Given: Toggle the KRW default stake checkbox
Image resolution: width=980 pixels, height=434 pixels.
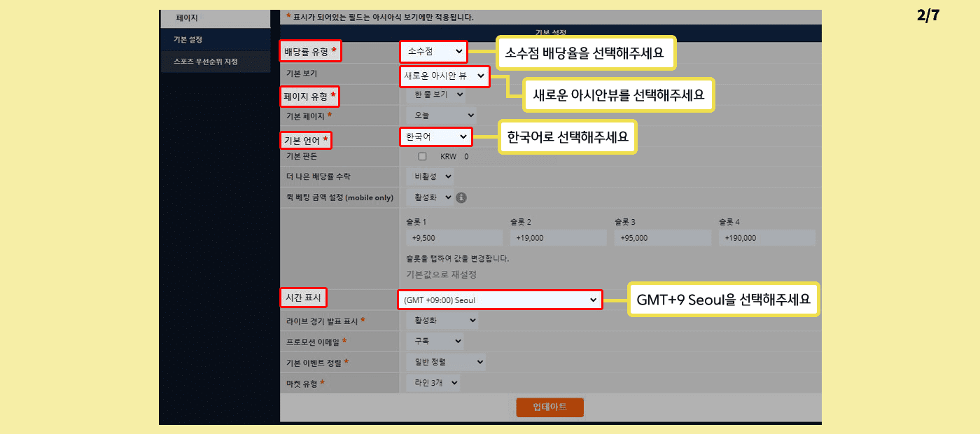Looking at the screenshot, I should pos(422,157).
